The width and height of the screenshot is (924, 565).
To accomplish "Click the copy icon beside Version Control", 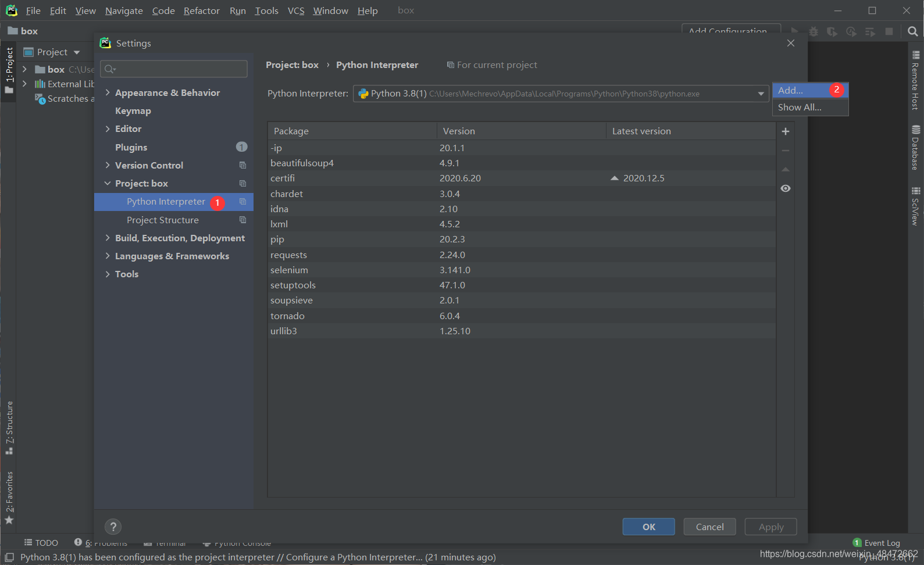I will coord(242,165).
